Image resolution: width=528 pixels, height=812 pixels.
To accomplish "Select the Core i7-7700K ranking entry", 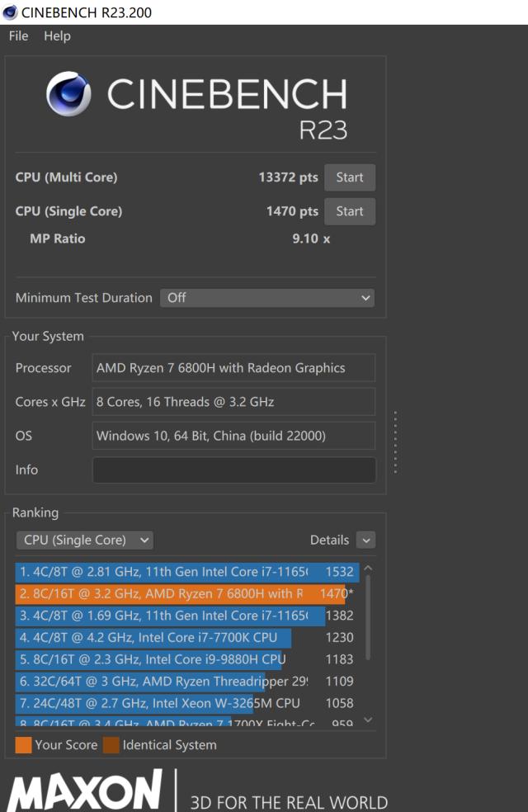I will [x=186, y=638].
